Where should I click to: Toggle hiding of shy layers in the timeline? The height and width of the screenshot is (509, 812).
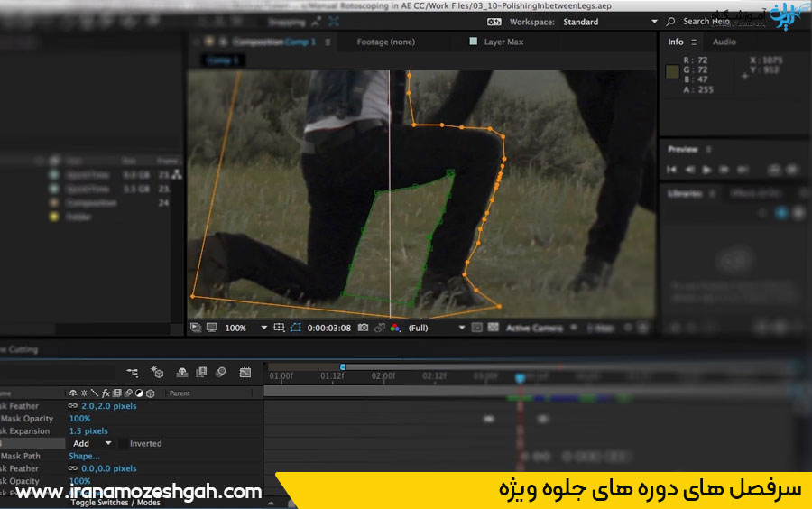tap(181, 372)
